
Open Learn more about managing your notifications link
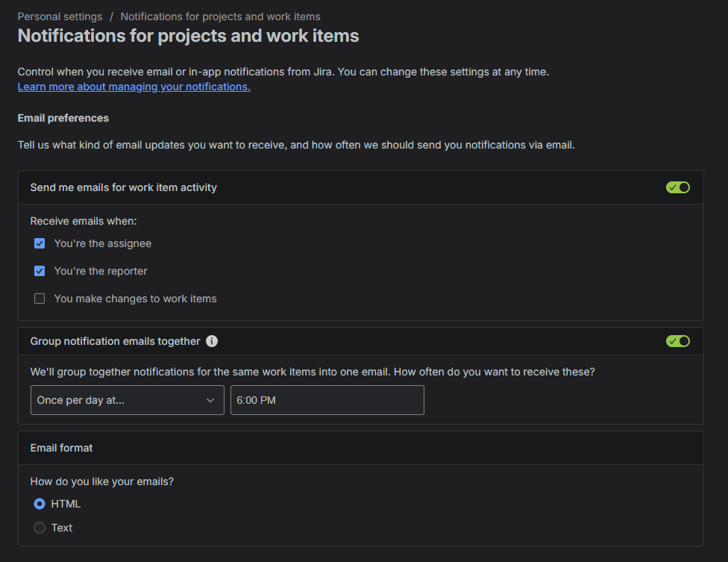point(134,87)
